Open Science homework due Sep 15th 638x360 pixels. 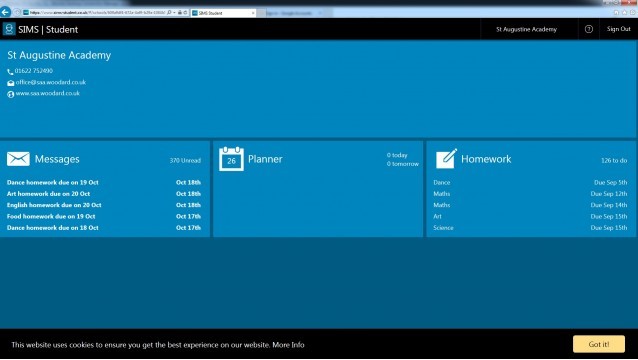tap(530, 228)
